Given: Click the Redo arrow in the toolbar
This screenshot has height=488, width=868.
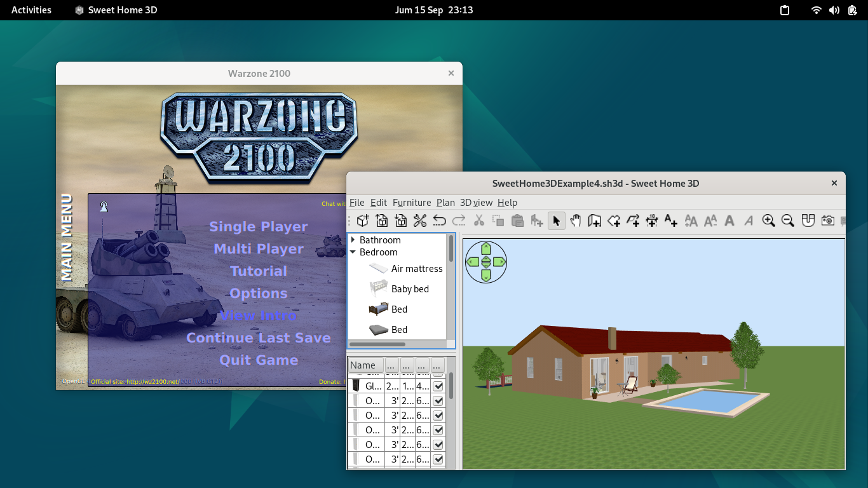Looking at the screenshot, I should pyautogui.click(x=459, y=220).
